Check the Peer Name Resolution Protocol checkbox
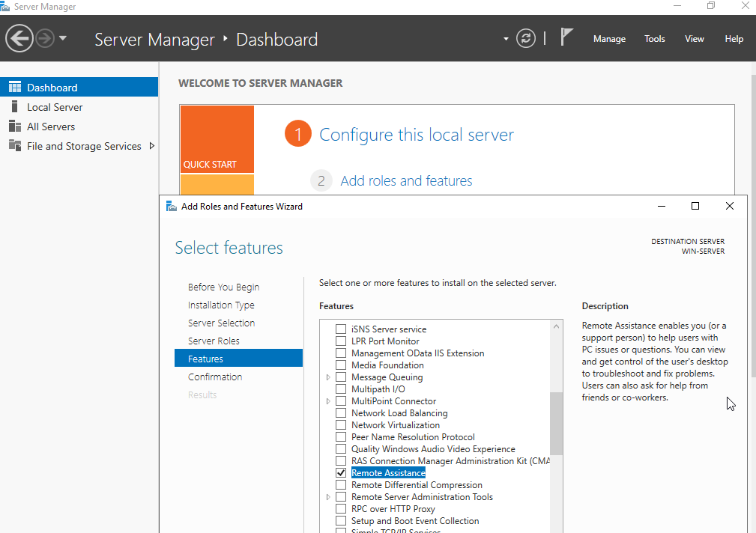Viewport: 756px width, 533px height. (341, 437)
